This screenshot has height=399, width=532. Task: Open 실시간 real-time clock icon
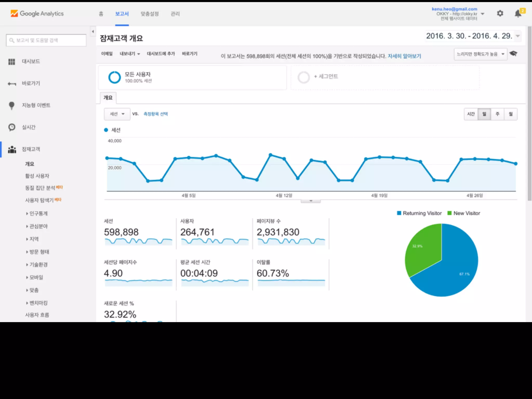[12, 127]
